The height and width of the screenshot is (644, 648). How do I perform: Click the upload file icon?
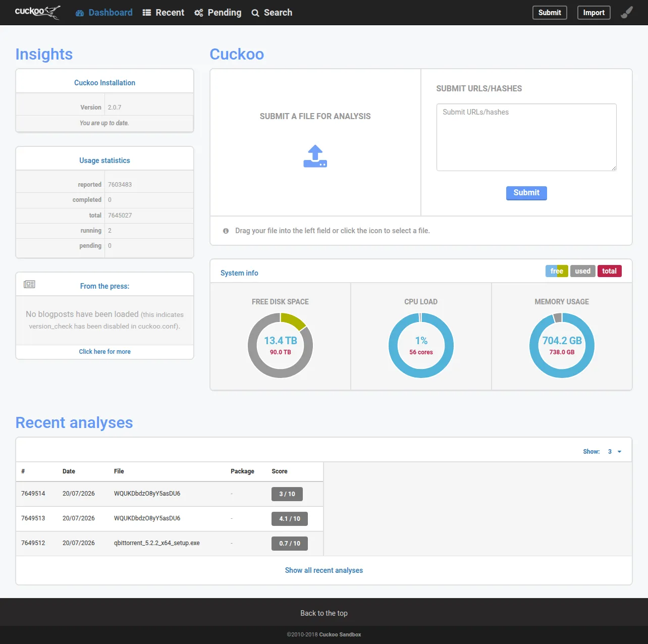coord(315,156)
